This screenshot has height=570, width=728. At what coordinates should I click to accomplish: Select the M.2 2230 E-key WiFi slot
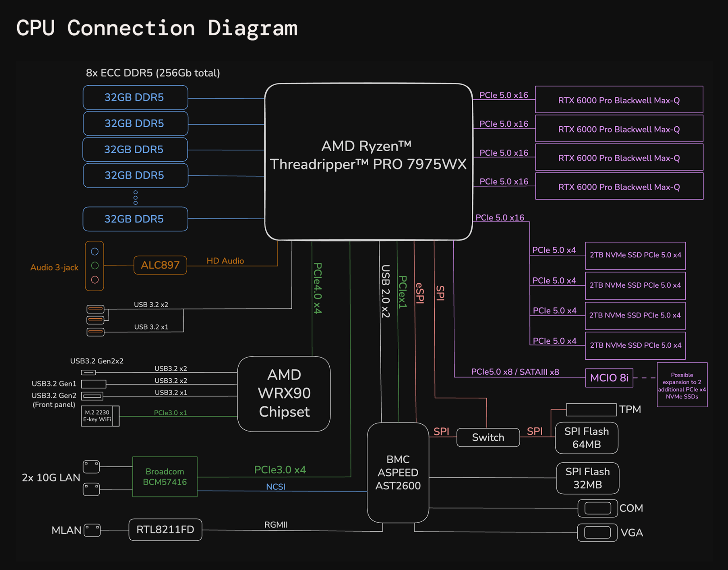coord(100,416)
